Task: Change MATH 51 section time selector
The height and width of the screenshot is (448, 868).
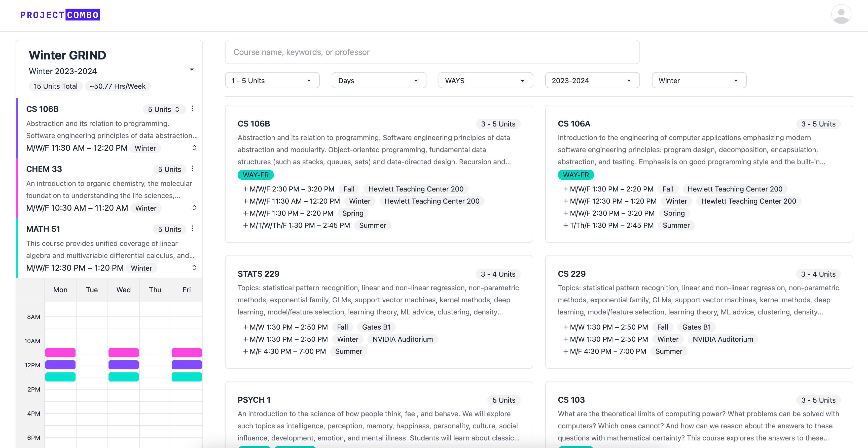Action: tap(194, 268)
